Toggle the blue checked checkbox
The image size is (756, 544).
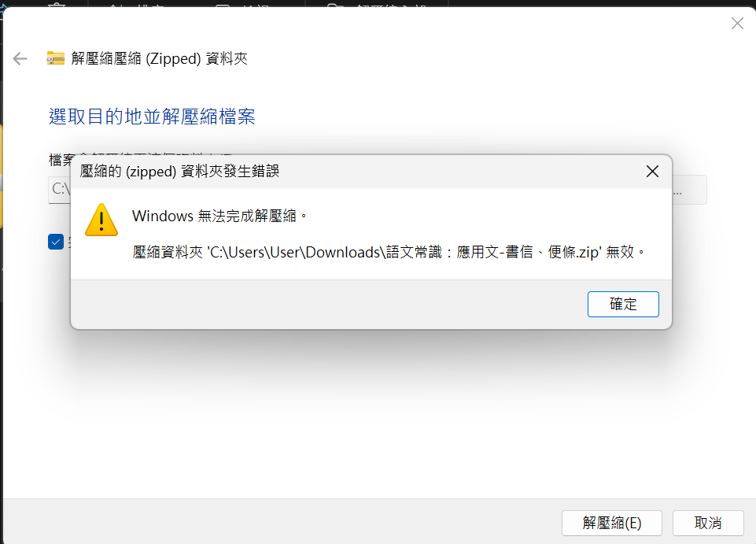pos(56,242)
